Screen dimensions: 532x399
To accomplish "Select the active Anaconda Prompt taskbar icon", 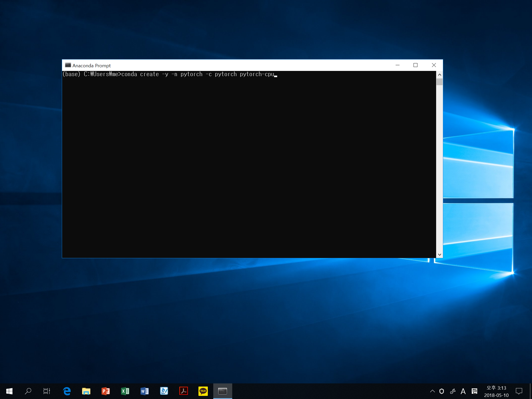I will coord(223,391).
